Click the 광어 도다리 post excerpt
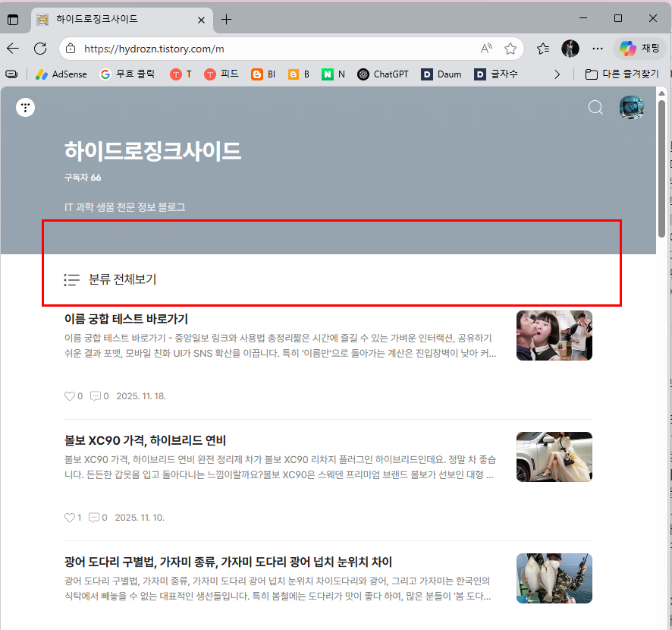The image size is (672, 630). point(278,588)
